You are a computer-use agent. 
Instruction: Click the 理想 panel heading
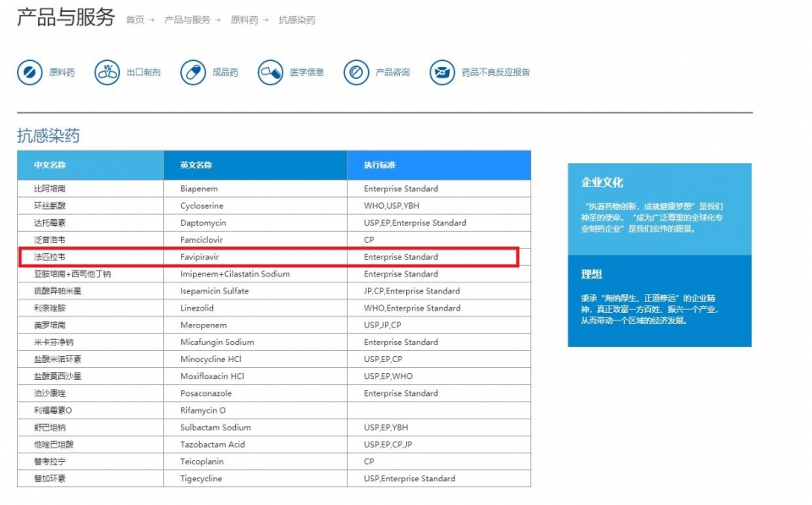tap(591, 274)
